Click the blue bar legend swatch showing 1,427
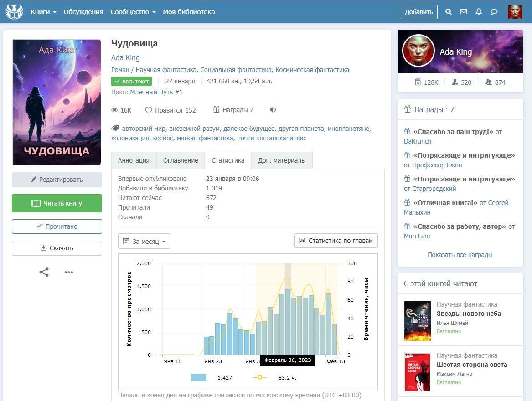Screen dimensions: 532x401 tap(198, 378)
